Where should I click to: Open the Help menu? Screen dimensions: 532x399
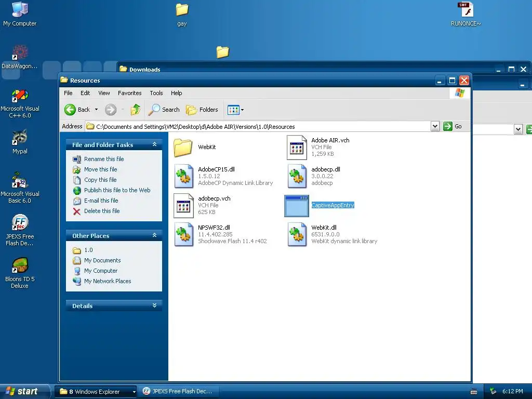(x=176, y=93)
